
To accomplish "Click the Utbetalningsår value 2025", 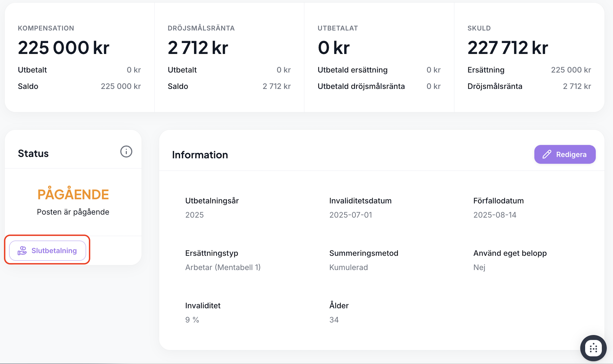I will (194, 215).
